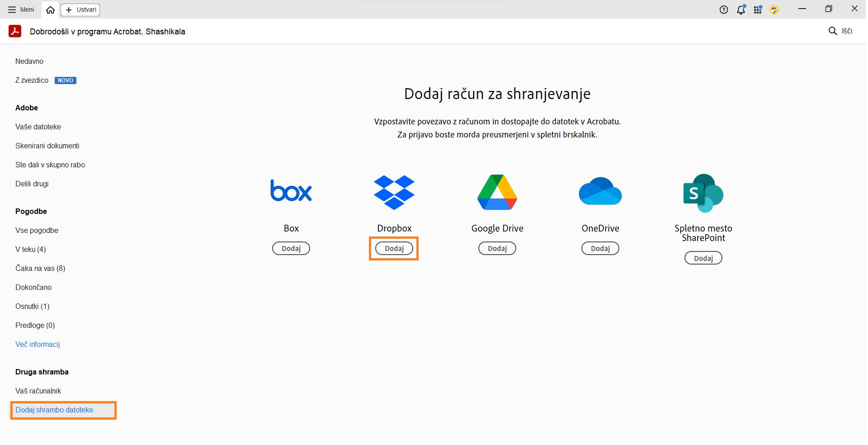Open the apps grid launcher
Image resolution: width=868 pixels, height=445 pixels.
(758, 9)
